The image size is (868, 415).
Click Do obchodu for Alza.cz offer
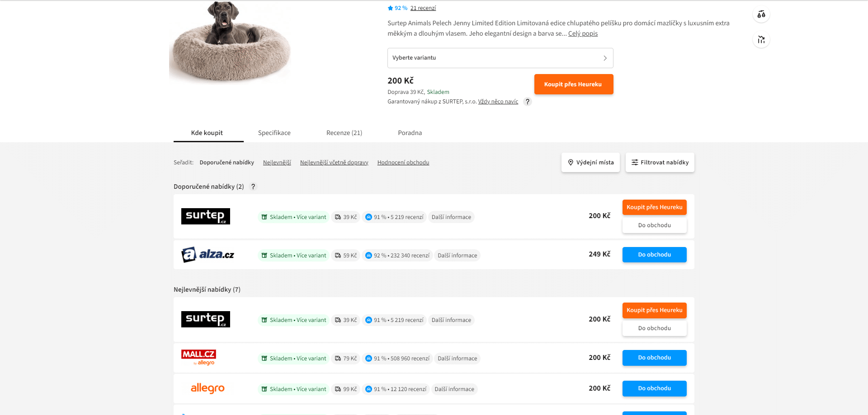click(x=654, y=255)
